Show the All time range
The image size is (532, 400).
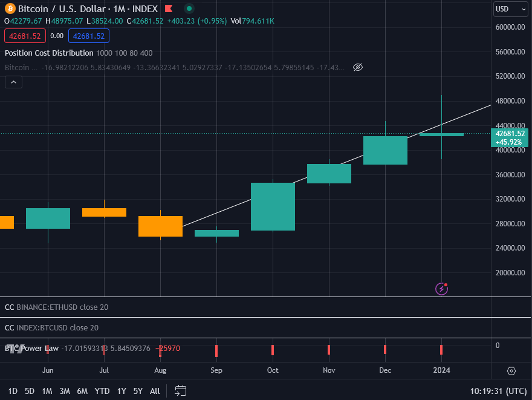click(x=155, y=391)
